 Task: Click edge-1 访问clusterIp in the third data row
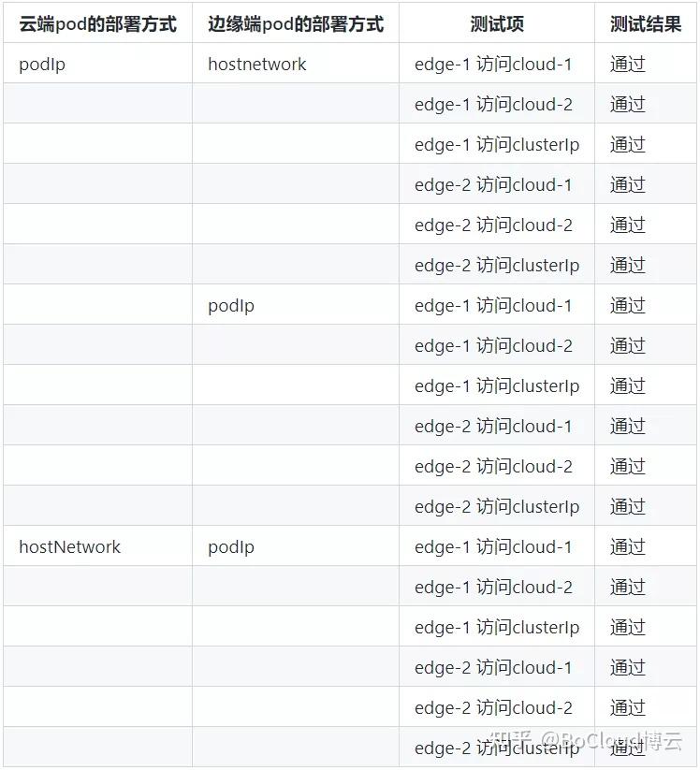(x=497, y=145)
